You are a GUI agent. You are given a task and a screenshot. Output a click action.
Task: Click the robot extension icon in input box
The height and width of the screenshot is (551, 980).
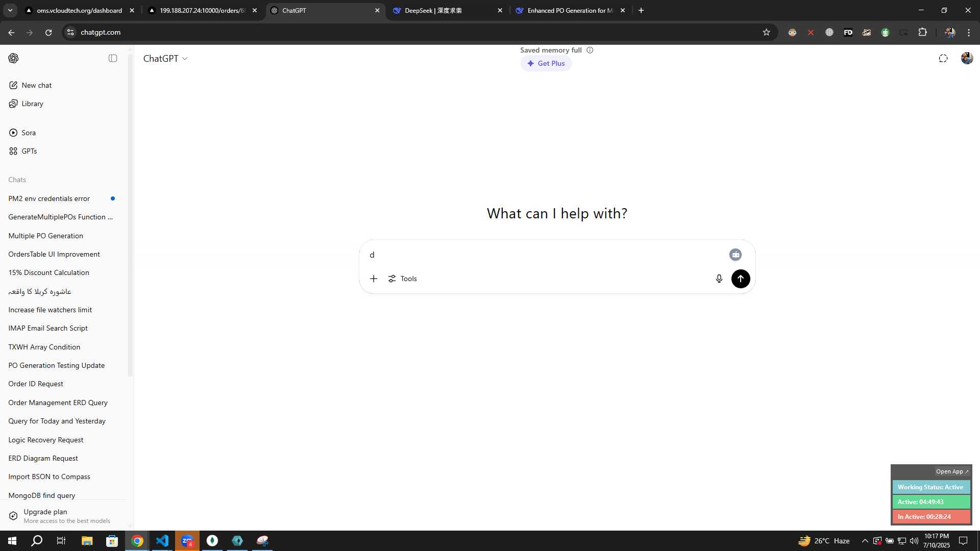click(x=736, y=255)
